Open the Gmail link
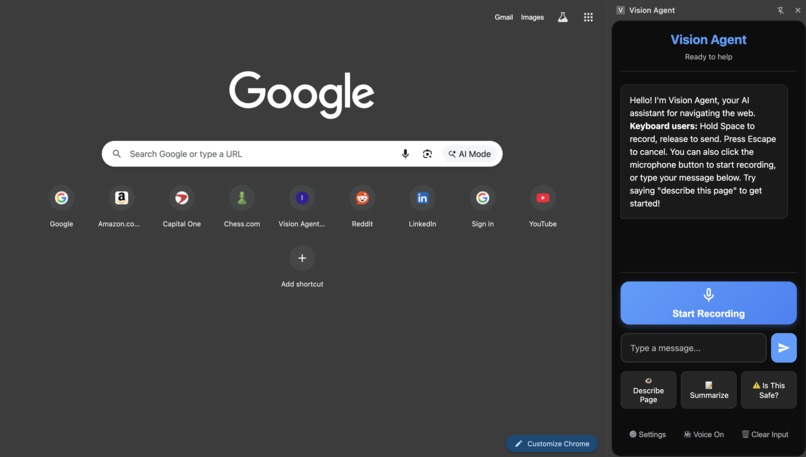The height and width of the screenshot is (457, 806). (503, 17)
